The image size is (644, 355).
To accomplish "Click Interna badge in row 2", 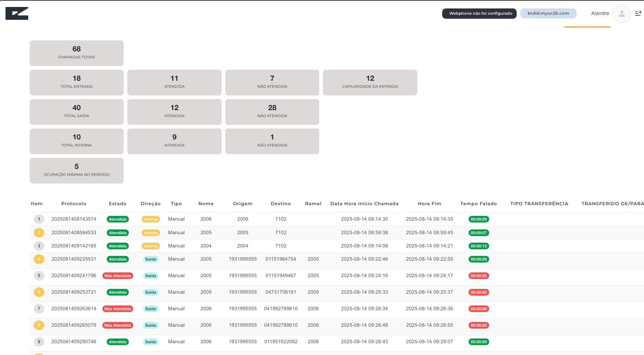I will click(150, 233).
